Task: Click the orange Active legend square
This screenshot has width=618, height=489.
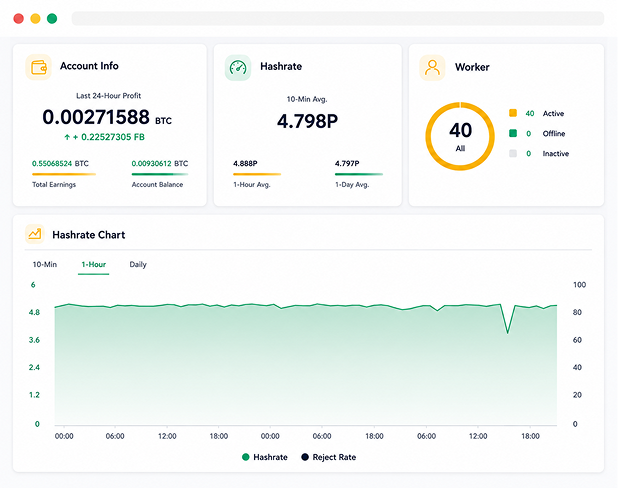Action: coord(513,113)
